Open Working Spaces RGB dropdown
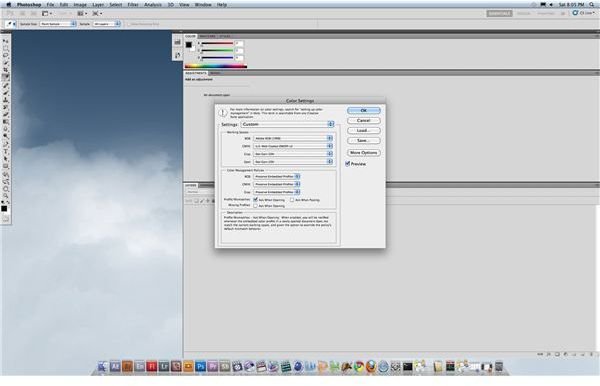The height and width of the screenshot is (386, 600). [x=293, y=138]
